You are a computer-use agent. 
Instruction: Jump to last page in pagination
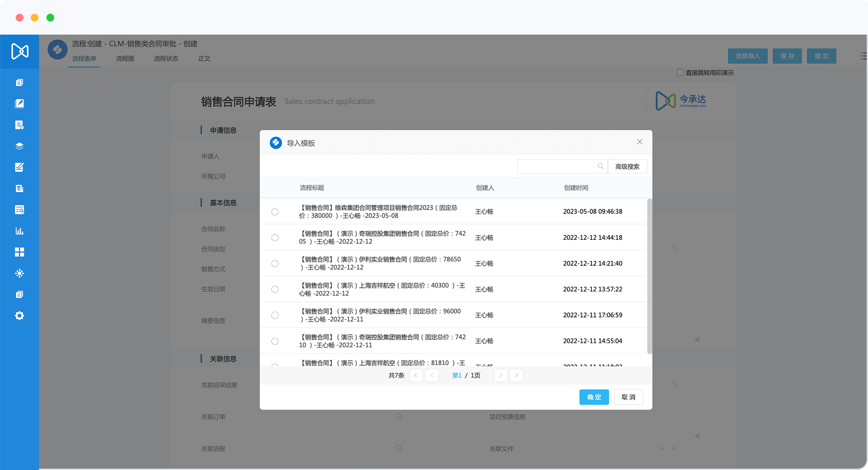(x=516, y=375)
